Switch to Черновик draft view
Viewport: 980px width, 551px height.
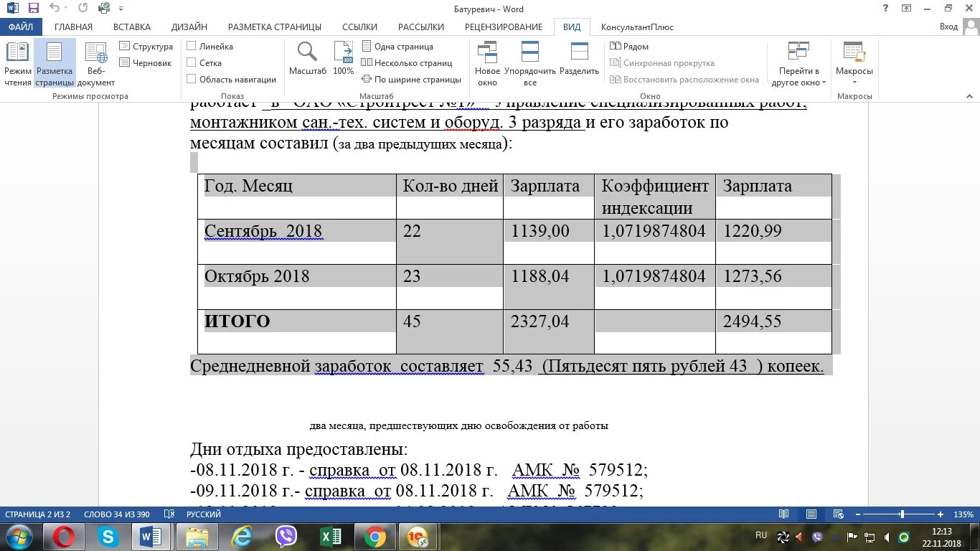[x=146, y=63]
